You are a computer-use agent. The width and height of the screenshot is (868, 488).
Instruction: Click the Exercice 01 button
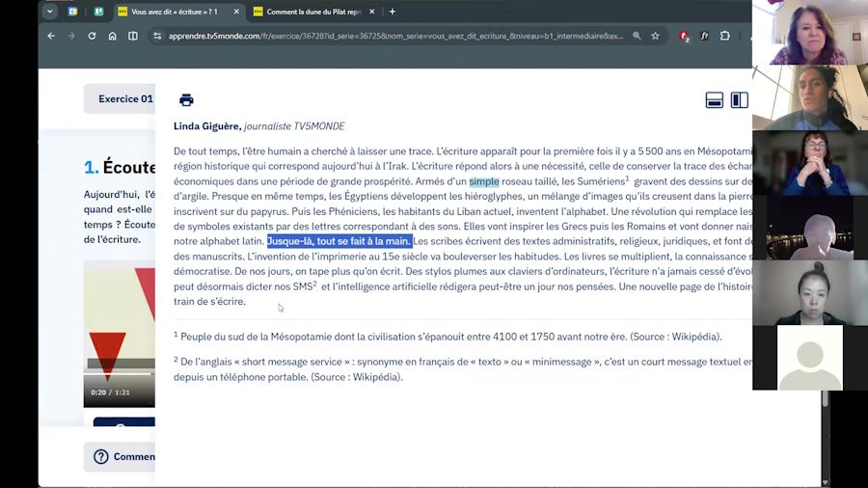click(x=123, y=98)
